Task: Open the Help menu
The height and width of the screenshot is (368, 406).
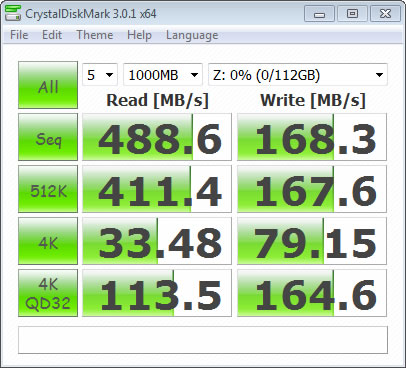Action: [x=139, y=35]
